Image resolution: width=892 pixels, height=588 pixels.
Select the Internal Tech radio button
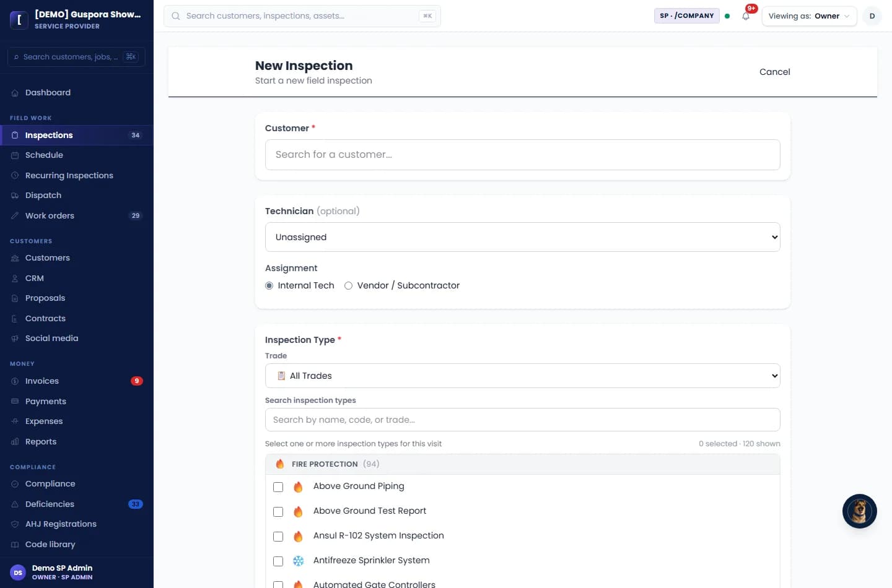(269, 285)
